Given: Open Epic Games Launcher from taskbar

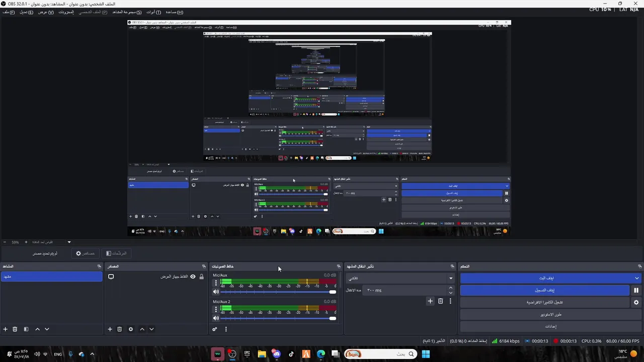Looking at the screenshot, I should click(247, 354).
